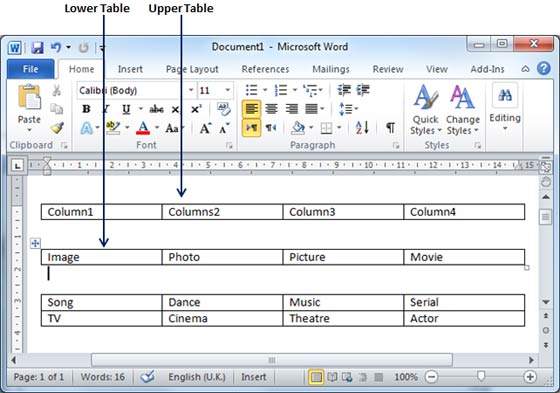Click the Paste clipboard icon
Screen dimensions: 560x393
pyautogui.click(x=29, y=97)
